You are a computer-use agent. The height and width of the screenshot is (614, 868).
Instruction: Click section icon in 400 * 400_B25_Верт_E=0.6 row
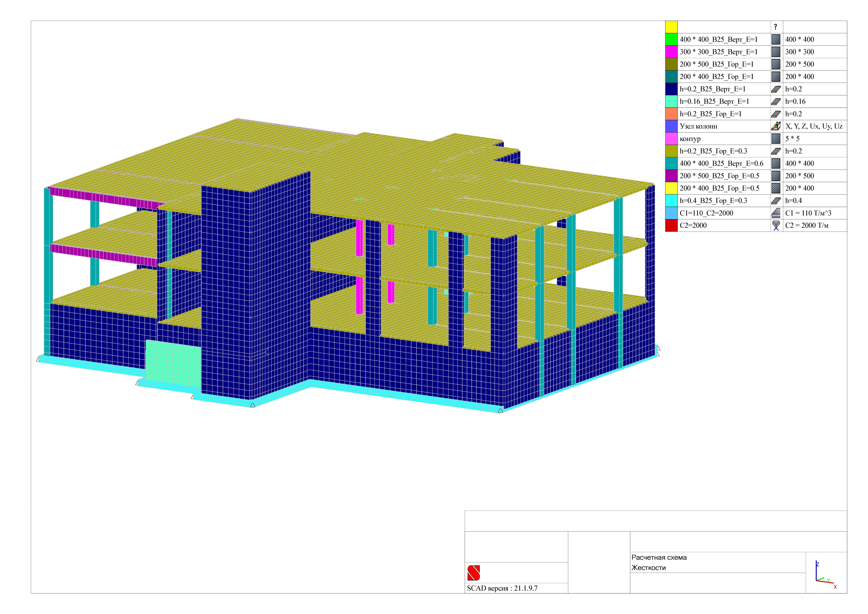(x=776, y=163)
